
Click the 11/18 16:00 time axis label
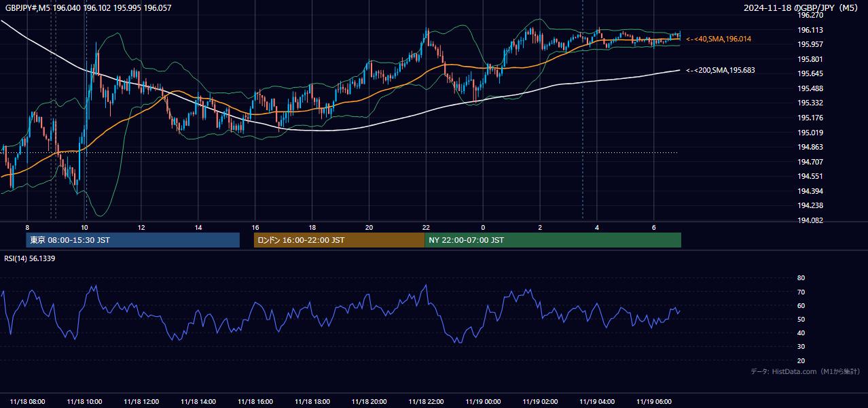(x=255, y=401)
